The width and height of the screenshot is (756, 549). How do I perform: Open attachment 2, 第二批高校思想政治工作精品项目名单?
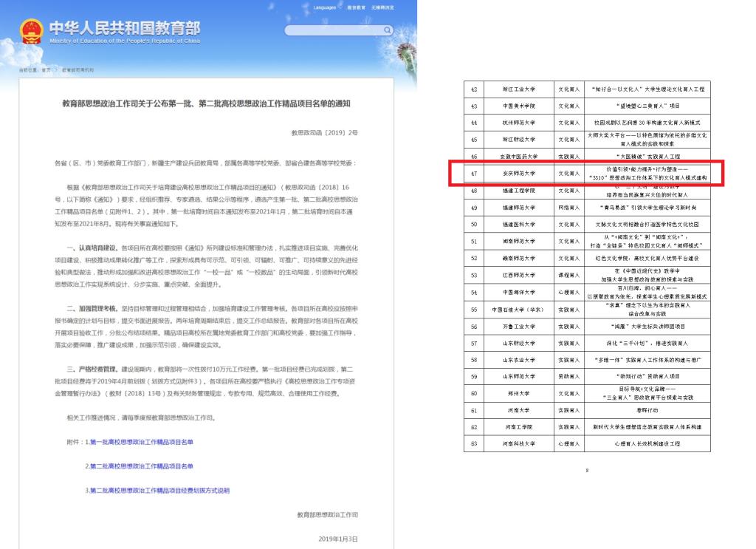[x=142, y=466]
